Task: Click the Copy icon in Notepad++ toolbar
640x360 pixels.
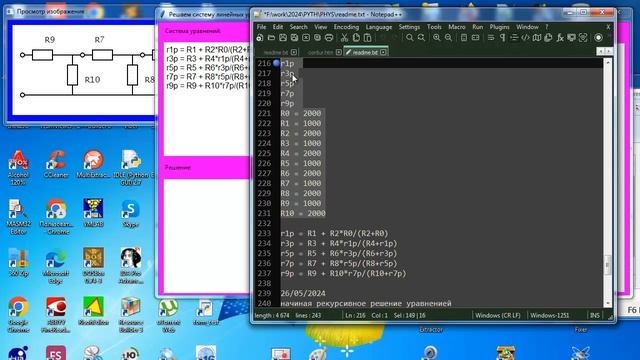Action: click(356, 38)
